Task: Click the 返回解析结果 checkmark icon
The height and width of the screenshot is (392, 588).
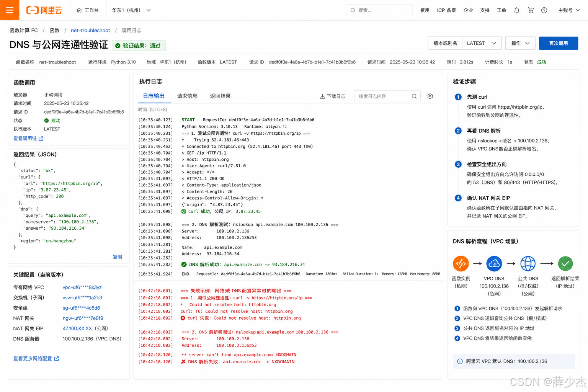Action: tap(565, 264)
